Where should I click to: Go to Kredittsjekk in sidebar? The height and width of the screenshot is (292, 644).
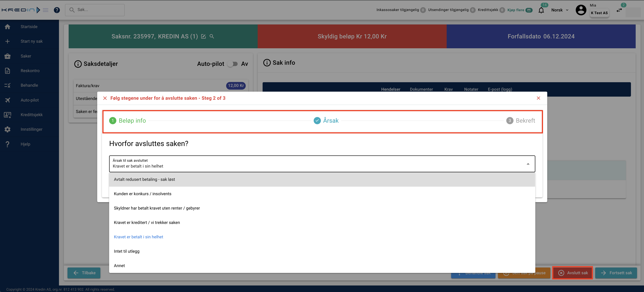click(32, 115)
